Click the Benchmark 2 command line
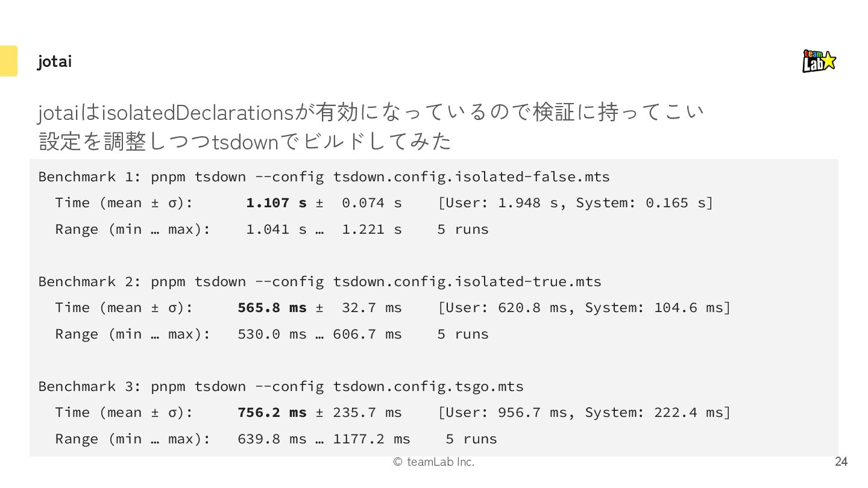The height and width of the screenshot is (488, 868). 319,282
